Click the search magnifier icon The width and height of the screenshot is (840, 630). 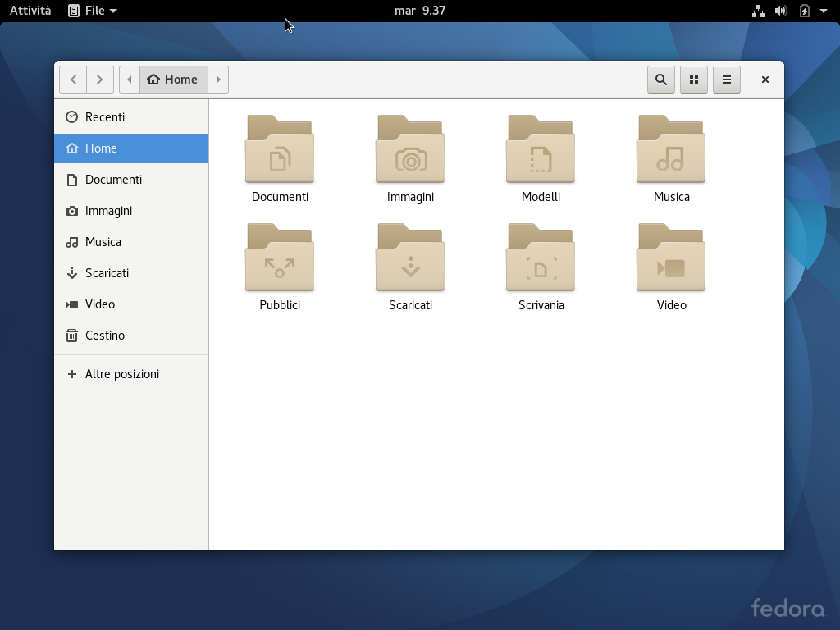pyautogui.click(x=661, y=80)
